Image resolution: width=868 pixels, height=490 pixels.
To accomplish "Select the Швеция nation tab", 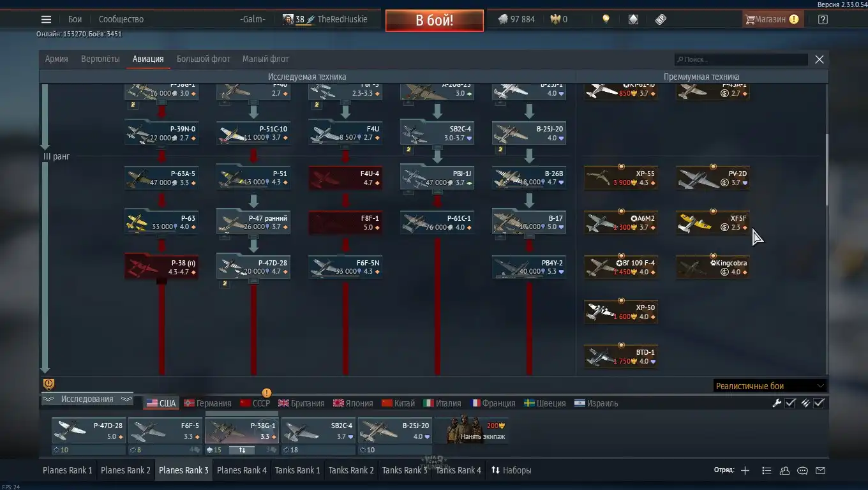I will [544, 403].
